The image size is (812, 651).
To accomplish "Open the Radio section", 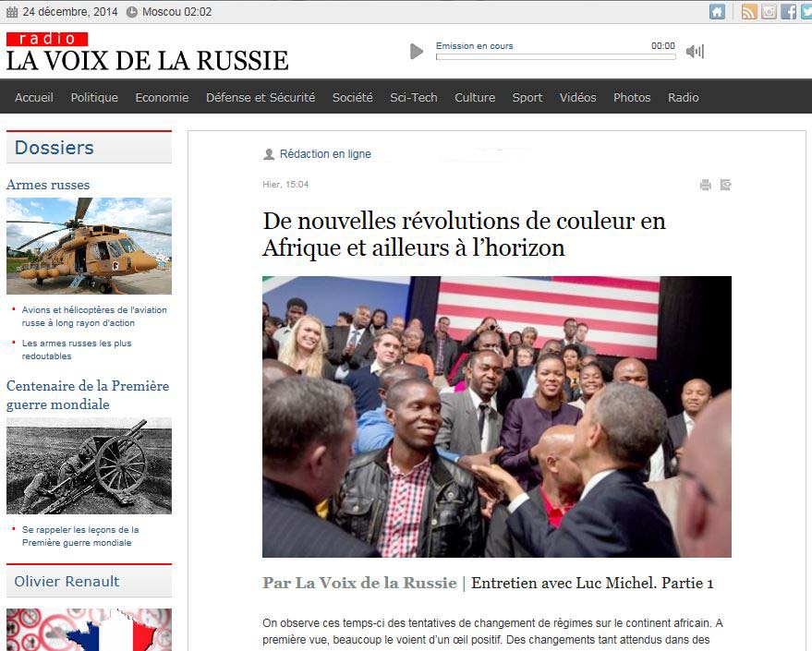I will (x=683, y=97).
